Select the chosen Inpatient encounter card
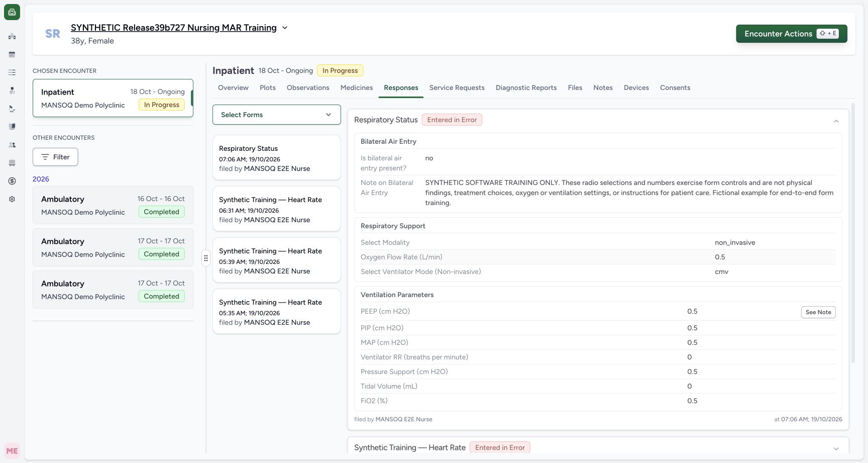This screenshot has width=868, height=463. tap(113, 98)
